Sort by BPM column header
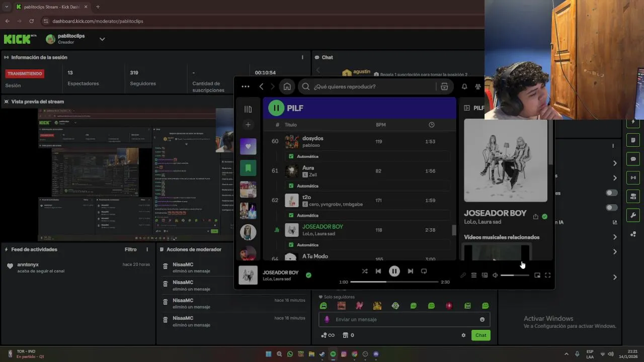Screen dimensions: 644x362 (381, 125)
